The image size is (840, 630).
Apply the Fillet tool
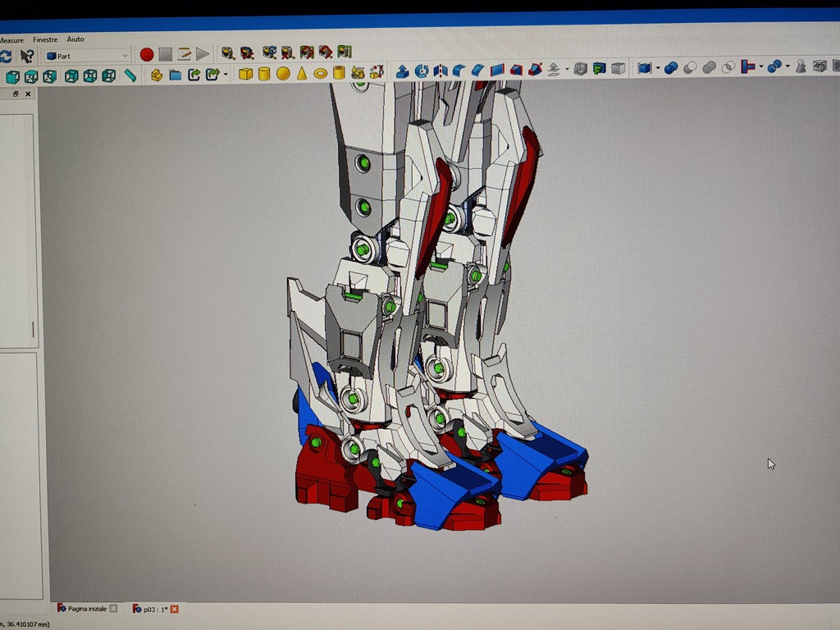(x=459, y=71)
